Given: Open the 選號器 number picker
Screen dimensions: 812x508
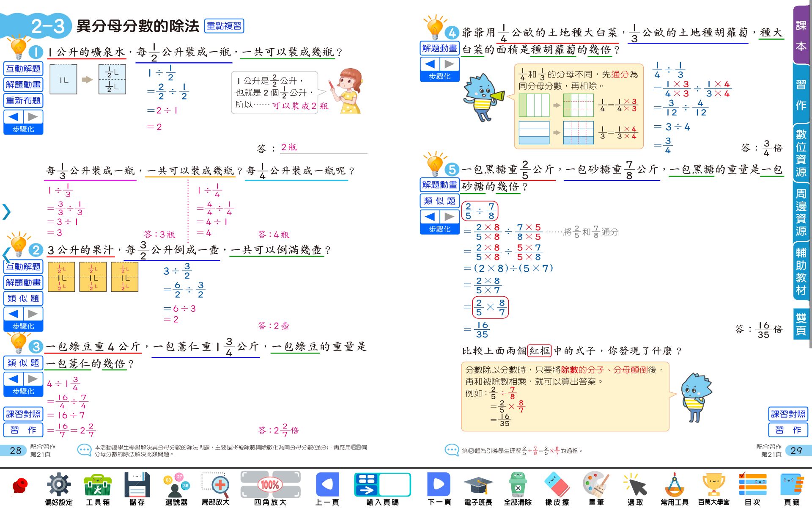Looking at the screenshot, I should point(176,485).
